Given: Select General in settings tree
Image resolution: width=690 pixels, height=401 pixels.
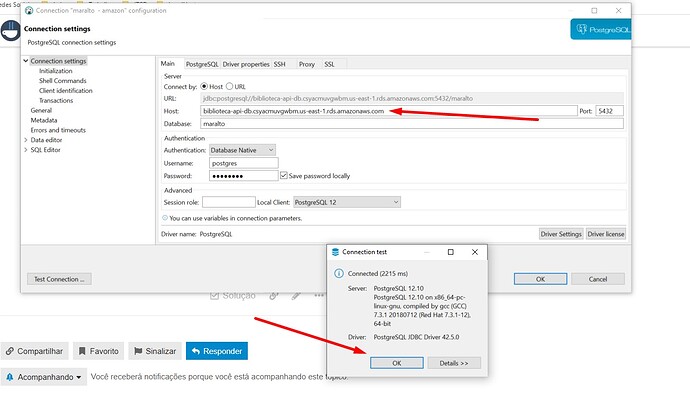Looking at the screenshot, I should pos(41,110).
